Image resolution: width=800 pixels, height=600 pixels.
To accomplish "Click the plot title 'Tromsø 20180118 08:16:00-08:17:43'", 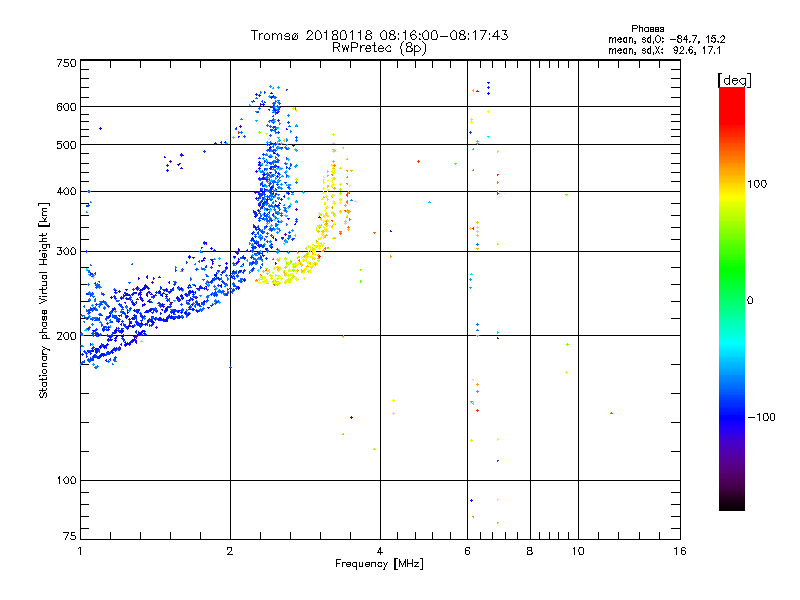I will (x=379, y=35).
